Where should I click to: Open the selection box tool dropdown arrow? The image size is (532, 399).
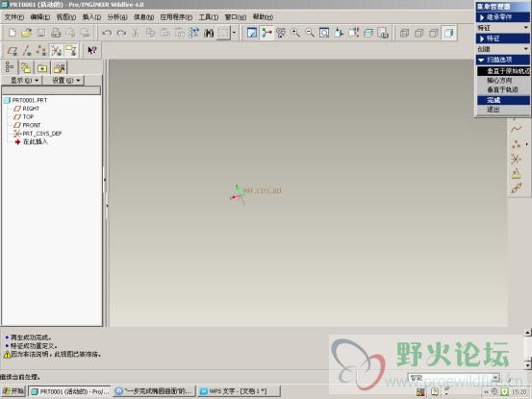tap(234, 33)
